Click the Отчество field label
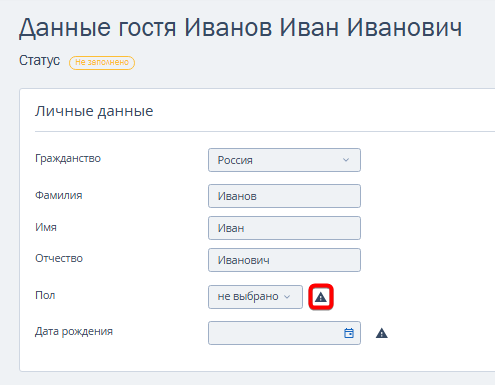This screenshot has height=385, width=495. 59,258
